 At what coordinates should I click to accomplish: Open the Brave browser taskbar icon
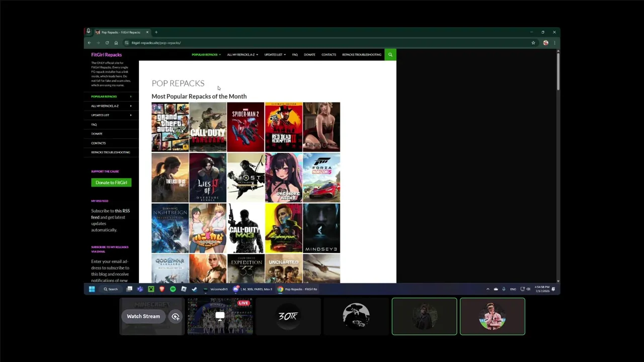(162, 289)
